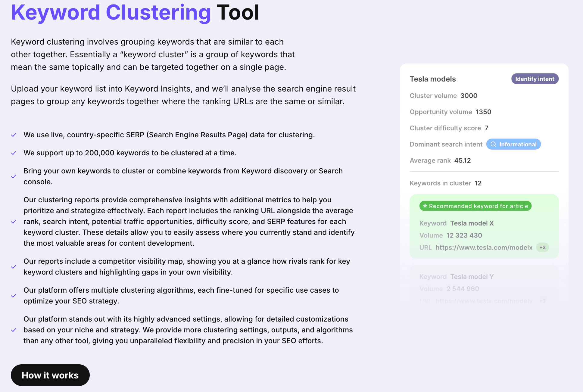583x392 pixels.
Task: Expand the +3 chip beside the Tesla model X URL
Action: pos(542,247)
